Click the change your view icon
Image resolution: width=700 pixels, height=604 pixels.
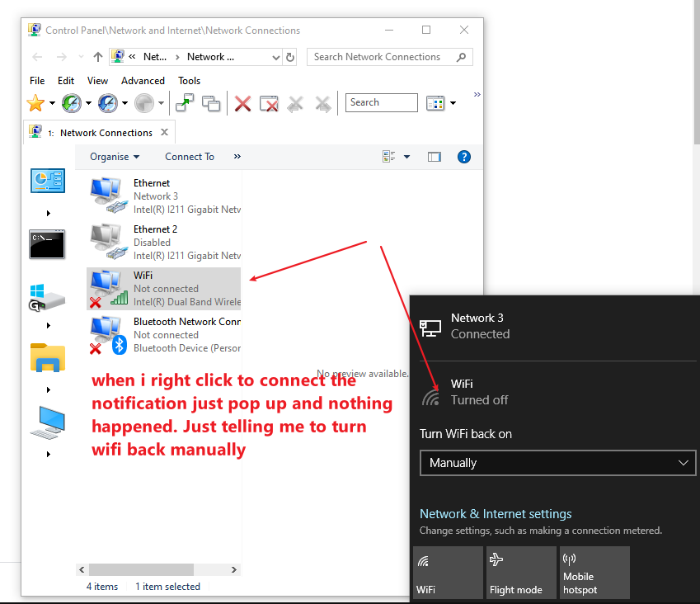click(x=389, y=156)
